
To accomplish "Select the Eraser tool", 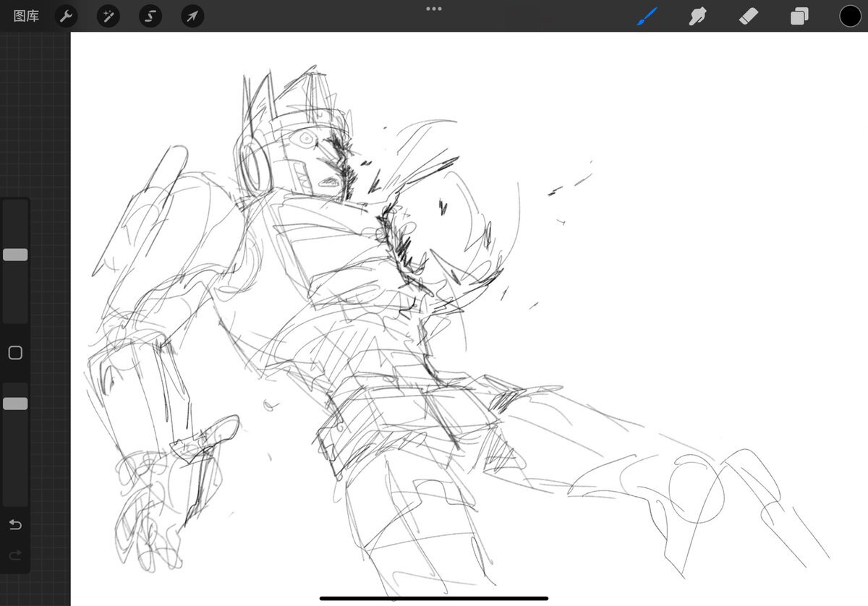I will point(749,16).
